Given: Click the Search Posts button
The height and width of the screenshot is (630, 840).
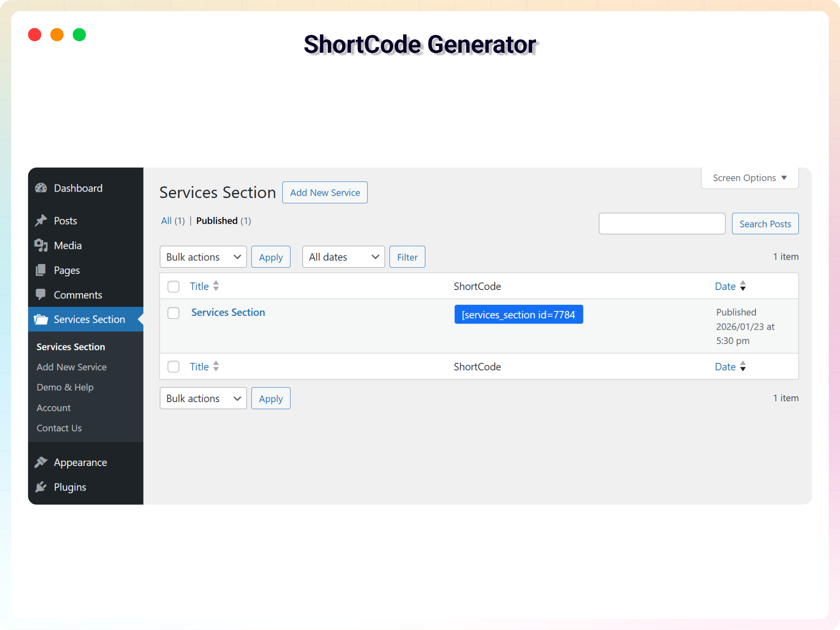Looking at the screenshot, I should 765,224.
